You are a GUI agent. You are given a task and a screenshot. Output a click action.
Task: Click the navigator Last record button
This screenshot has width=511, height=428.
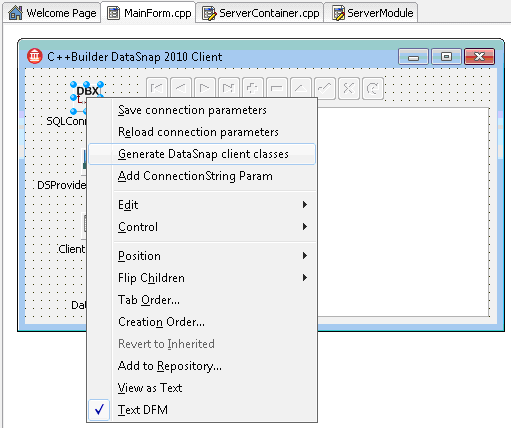pyautogui.click(x=229, y=88)
